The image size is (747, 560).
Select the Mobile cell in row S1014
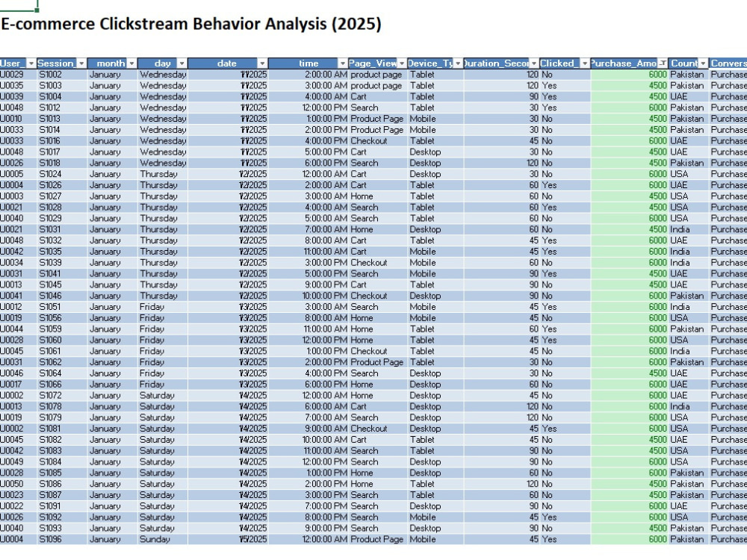point(436,130)
